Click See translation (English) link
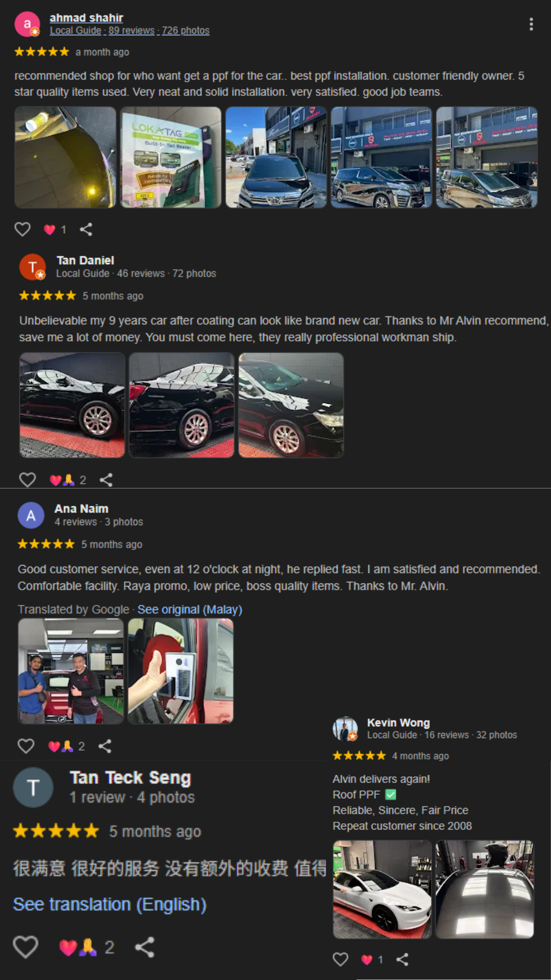Screen dimensions: 551x980 coord(110,904)
